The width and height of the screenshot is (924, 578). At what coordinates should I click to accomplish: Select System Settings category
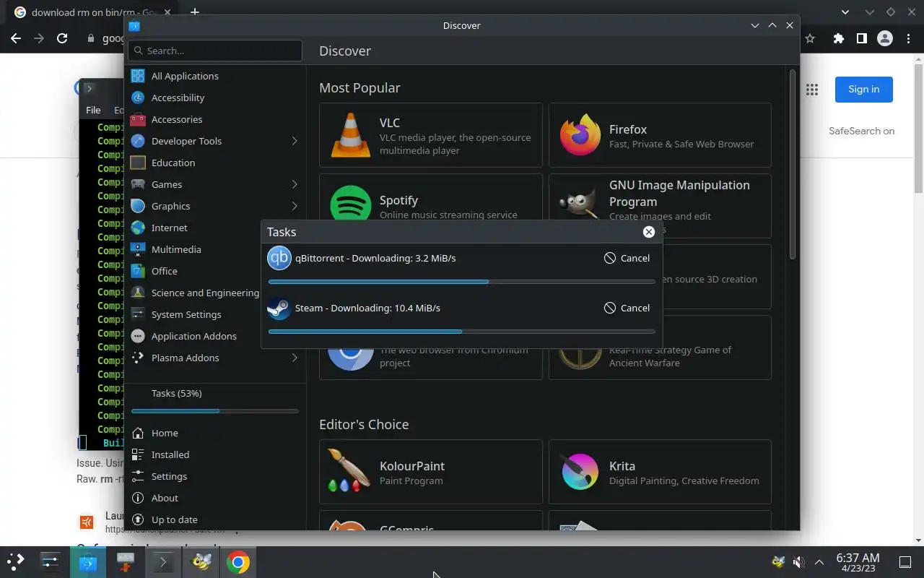click(x=193, y=314)
